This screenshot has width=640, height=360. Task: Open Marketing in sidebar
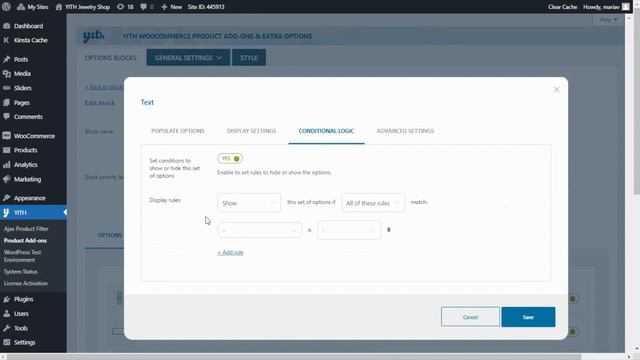(x=27, y=179)
